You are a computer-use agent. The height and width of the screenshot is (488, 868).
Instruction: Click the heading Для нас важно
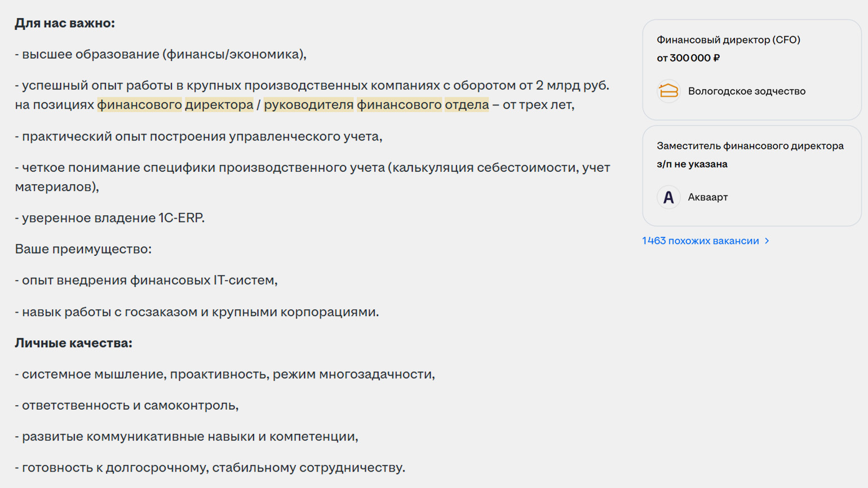(x=65, y=23)
